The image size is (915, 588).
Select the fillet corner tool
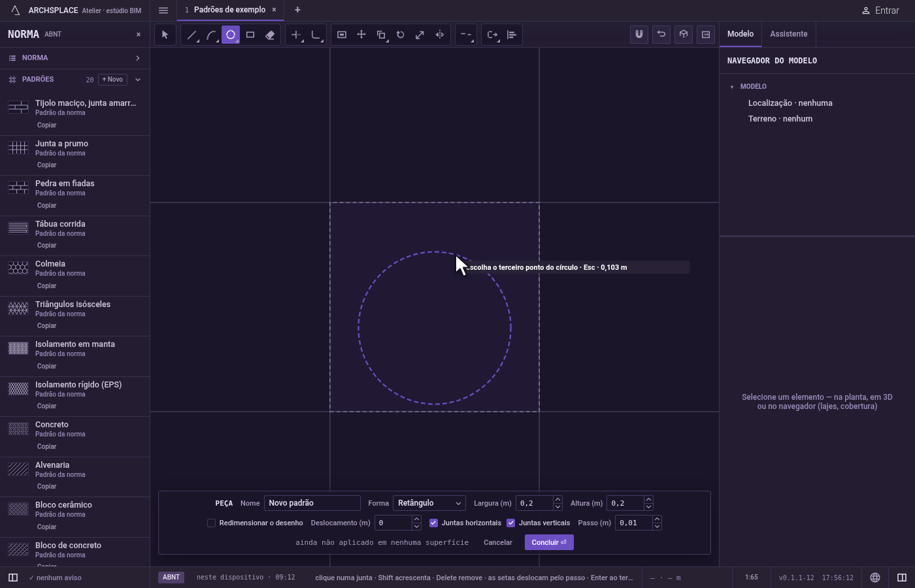pos(316,35)
